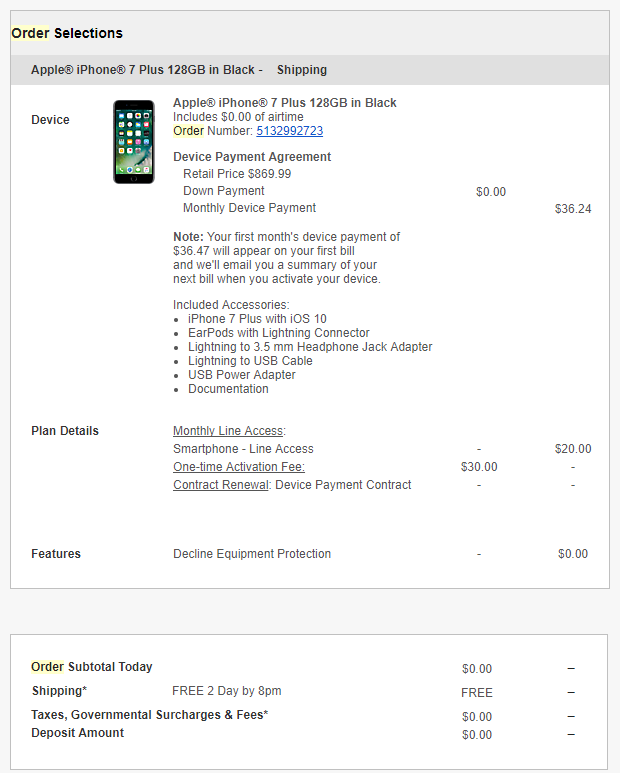620x773 pixels.
Task: Click the iPhone 7 Plus product image
Action: pyautogui.click(x=134, y=141)
